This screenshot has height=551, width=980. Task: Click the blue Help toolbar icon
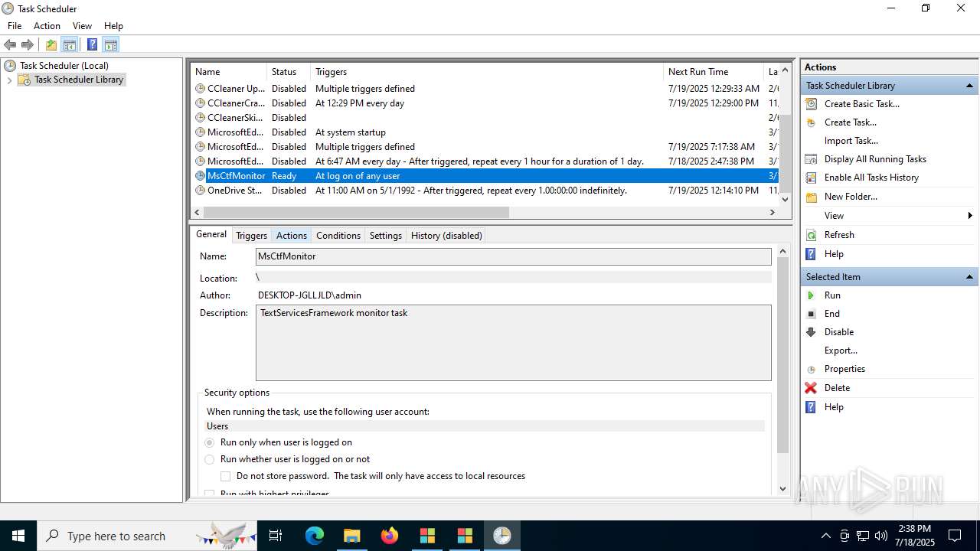92,44
